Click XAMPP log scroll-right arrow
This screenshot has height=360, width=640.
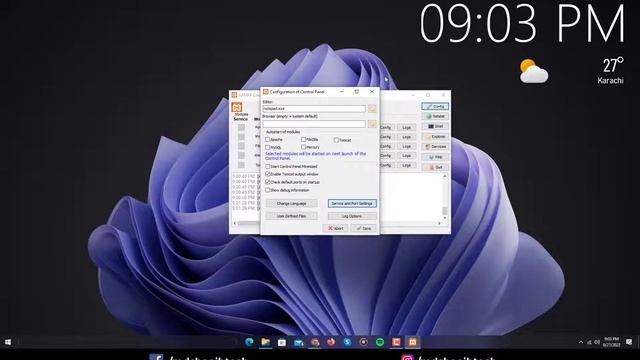click(439, 223)
